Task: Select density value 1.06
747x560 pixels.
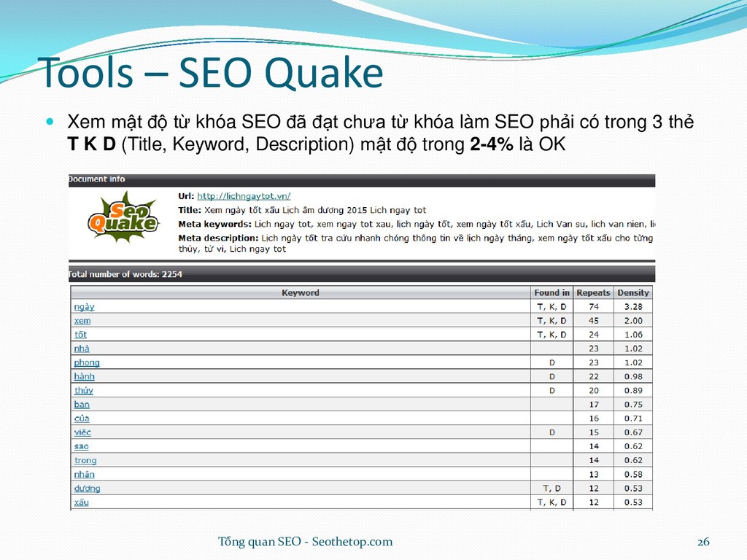Action: tap(633, 334)
